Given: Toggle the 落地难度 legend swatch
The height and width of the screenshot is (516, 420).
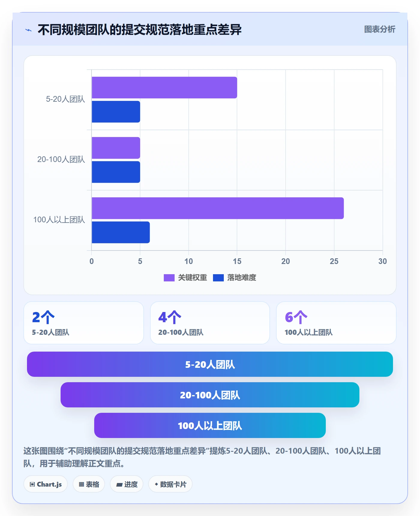Looking at the screenshot, I should pyautogui.click(x=218, y=278).
